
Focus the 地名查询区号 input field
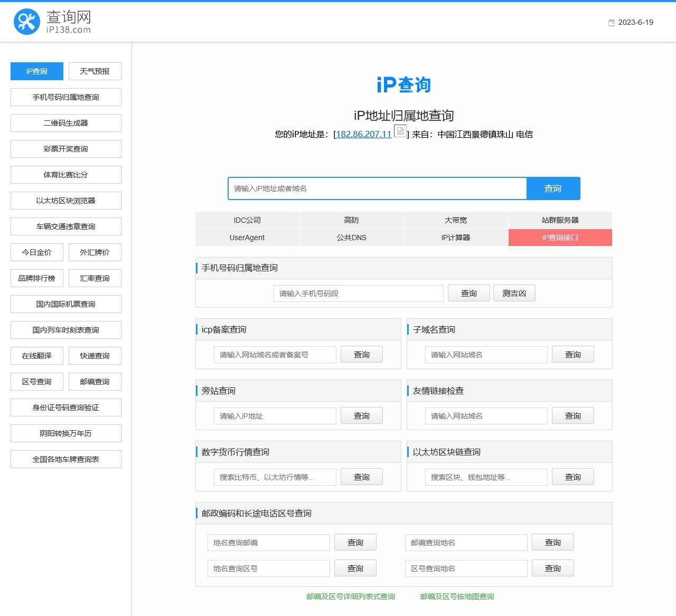[269, 568]
